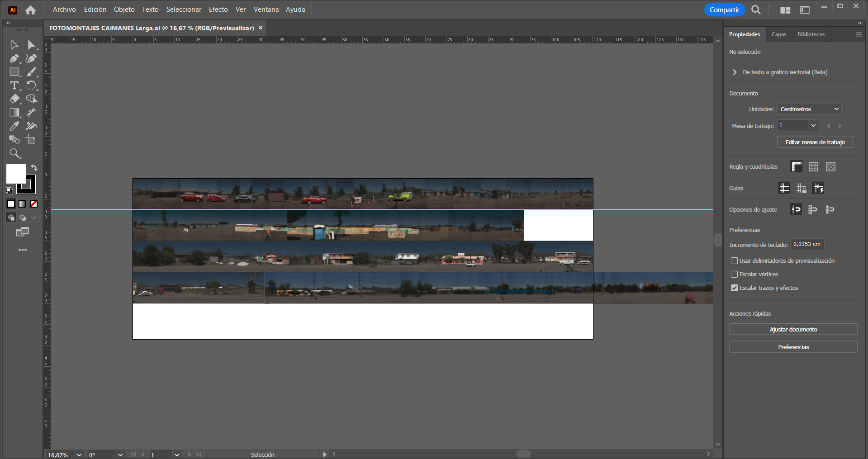Click the white fill color swatch

point(15,173)
